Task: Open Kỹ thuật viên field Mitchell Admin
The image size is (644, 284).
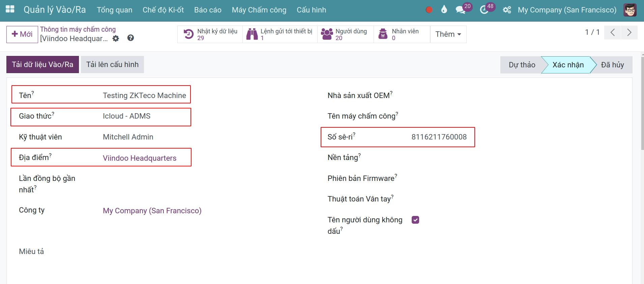Action: pyautogui.click(x=128, y=137)
